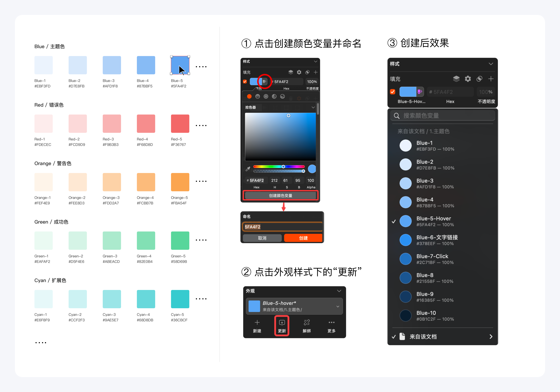This screenshot has height=392, width=560.
Task: Open 更多 options with the three dots
Action: tap(331, 322)
